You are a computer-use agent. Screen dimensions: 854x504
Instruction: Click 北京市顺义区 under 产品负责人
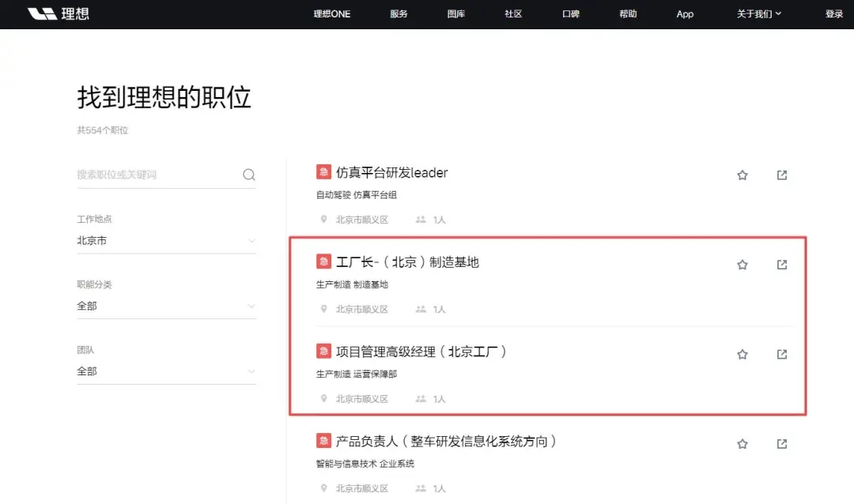tap(361, 489)
